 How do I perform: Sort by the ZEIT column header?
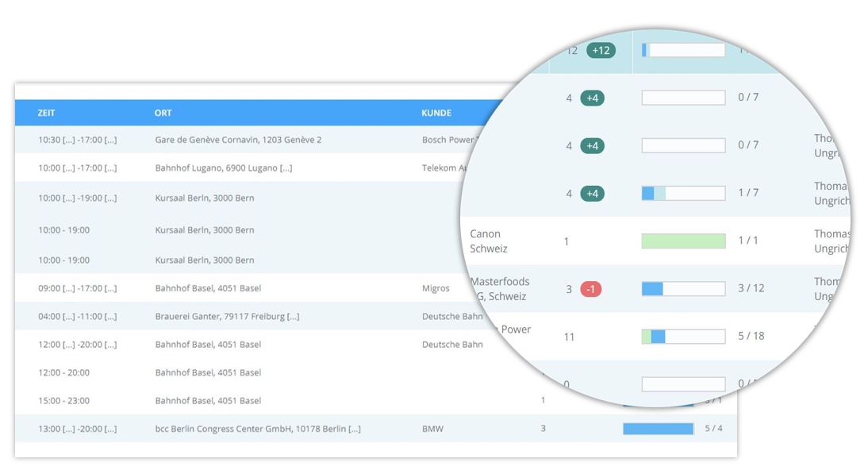46,113
